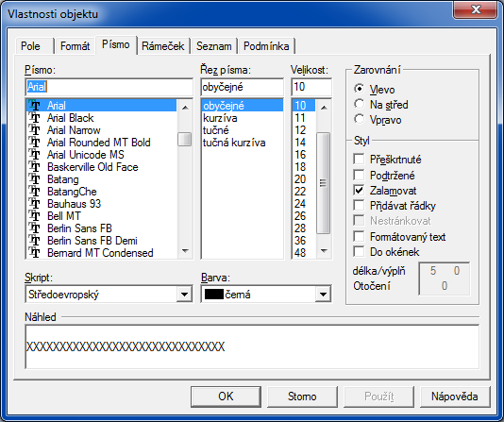Choose the Baskerville Old Face font

pyautogui.click(x=101, y=167)
